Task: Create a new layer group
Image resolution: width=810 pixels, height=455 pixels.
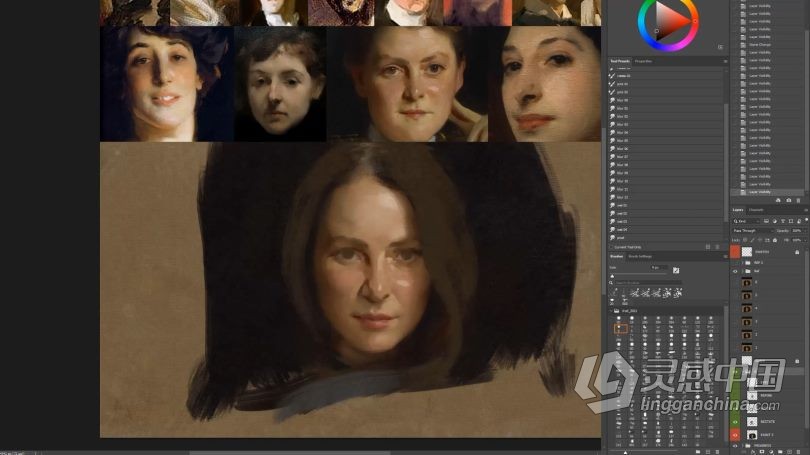Action: pos(780,452)
